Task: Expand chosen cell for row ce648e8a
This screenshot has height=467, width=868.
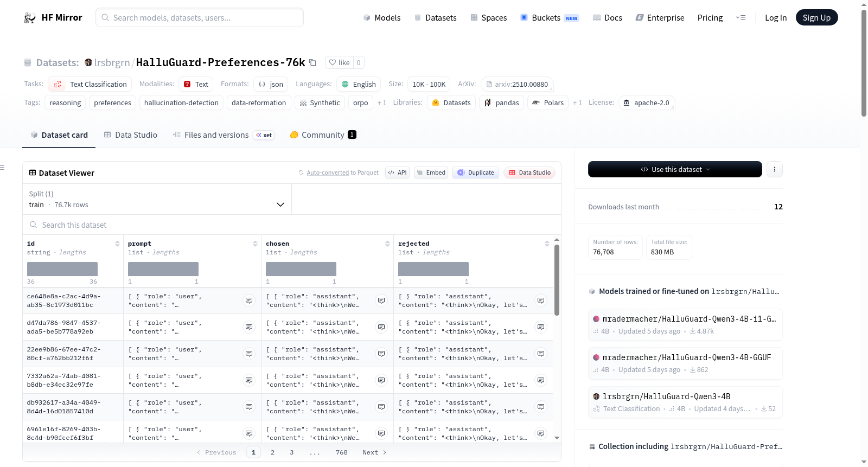Action: pyautogui.click(x=381, y=300)
